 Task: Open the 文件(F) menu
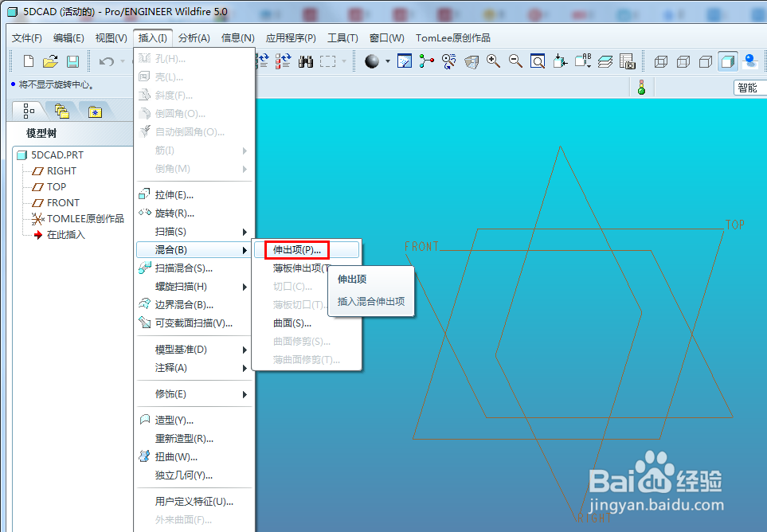pyautogui.click(x=26, y=38)
